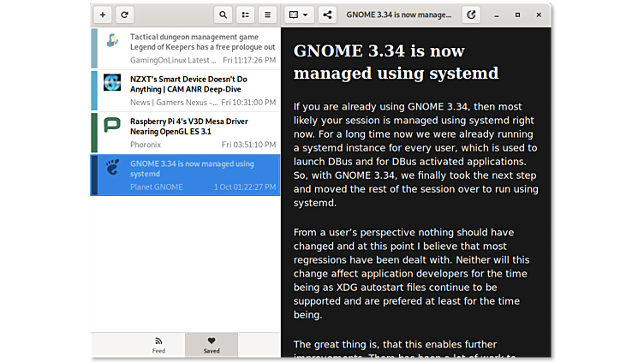Switch to the Feed tab
This screenshot has height=362, width=644.
[x=158, y=345]
